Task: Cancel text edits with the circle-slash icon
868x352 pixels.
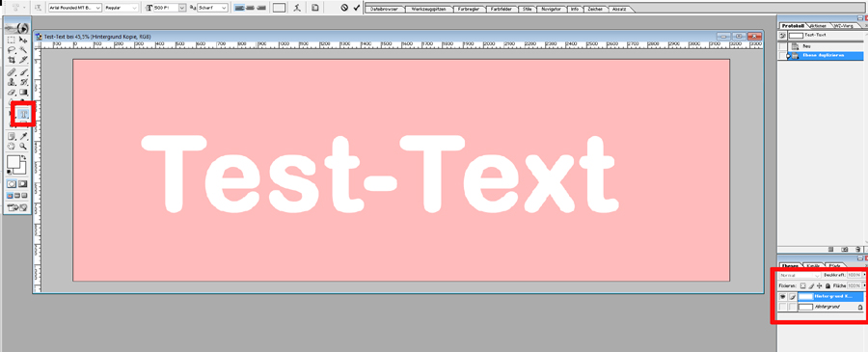Action: pyautogui.click(x=343, y=8)
